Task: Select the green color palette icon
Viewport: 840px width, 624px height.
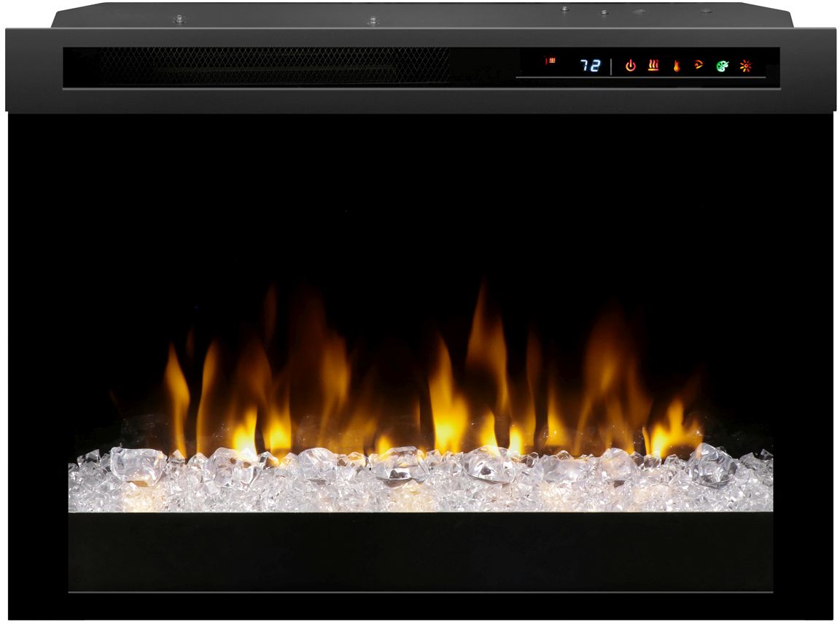Action: pos(722,66)
